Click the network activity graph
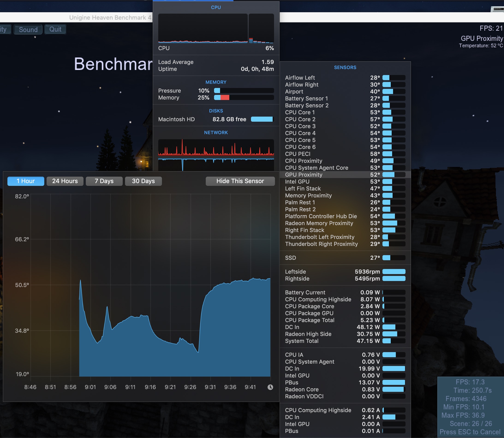This screenshot has height=438, width=504. [x=216, y=154]
